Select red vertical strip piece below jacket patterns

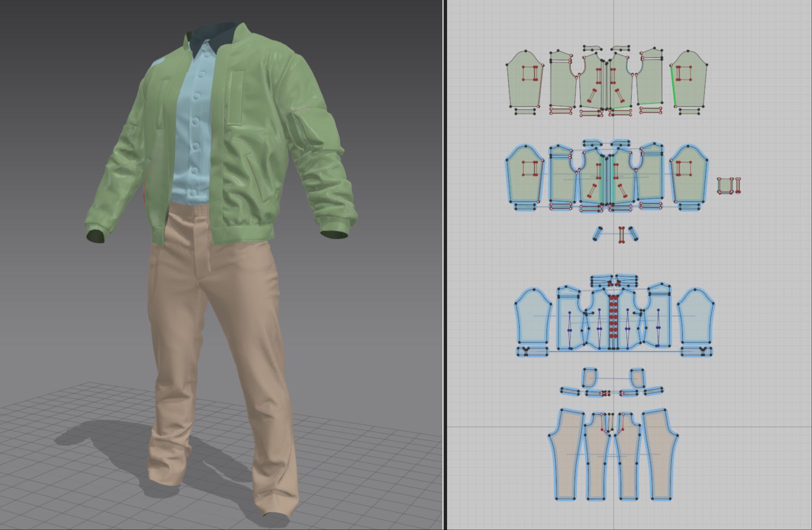pyautogui.click(x=621, y=235)
